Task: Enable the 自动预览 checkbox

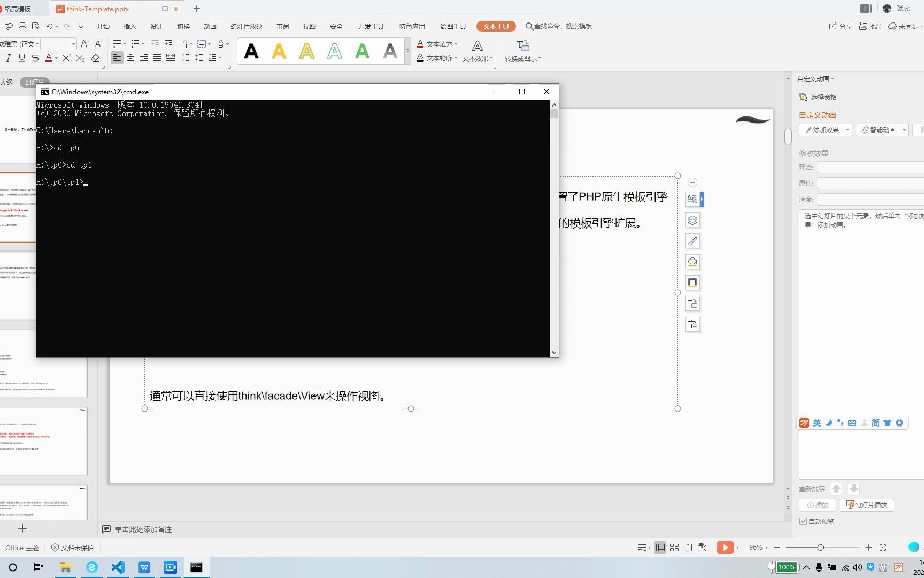Action: coord(804,521)
